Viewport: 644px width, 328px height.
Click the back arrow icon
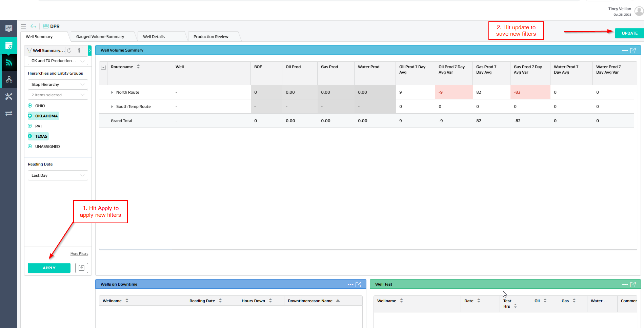(x=33, y=26)
